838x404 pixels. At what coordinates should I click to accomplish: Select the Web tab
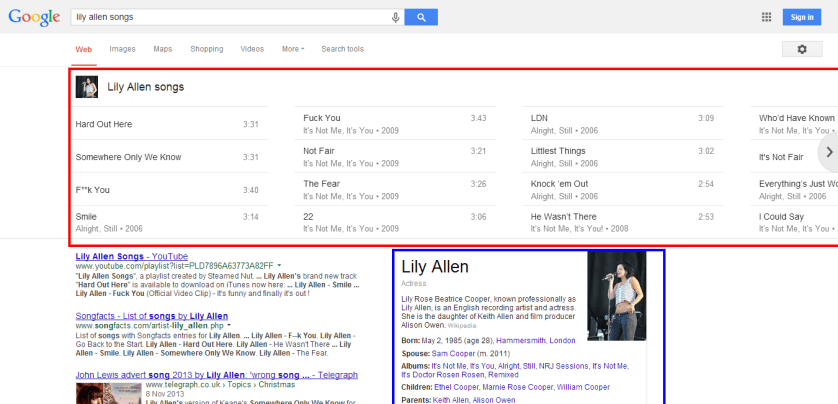[83, 49]
